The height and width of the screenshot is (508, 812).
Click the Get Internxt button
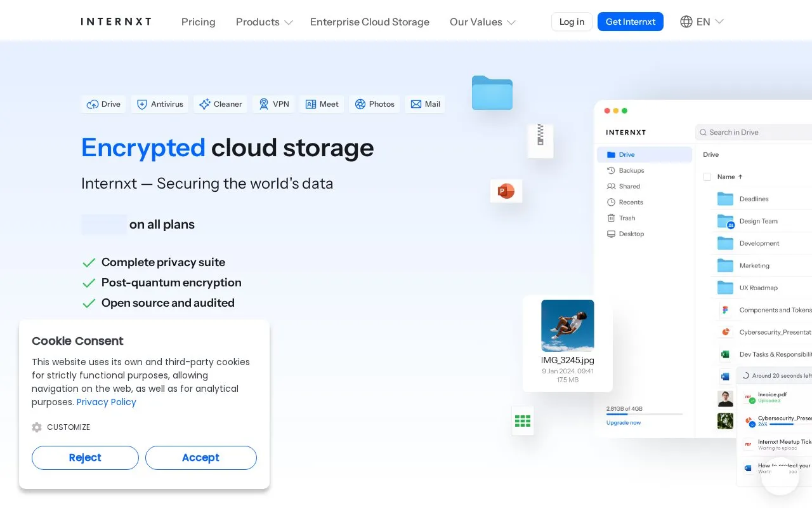(x=631, y=22)
